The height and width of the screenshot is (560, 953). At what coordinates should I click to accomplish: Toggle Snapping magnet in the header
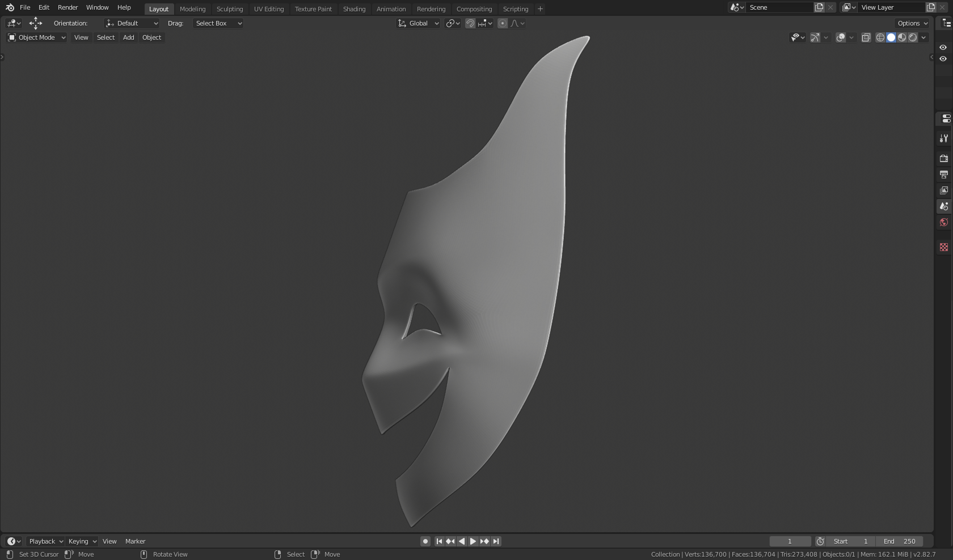pyautogui.click(x=470, y=23)
